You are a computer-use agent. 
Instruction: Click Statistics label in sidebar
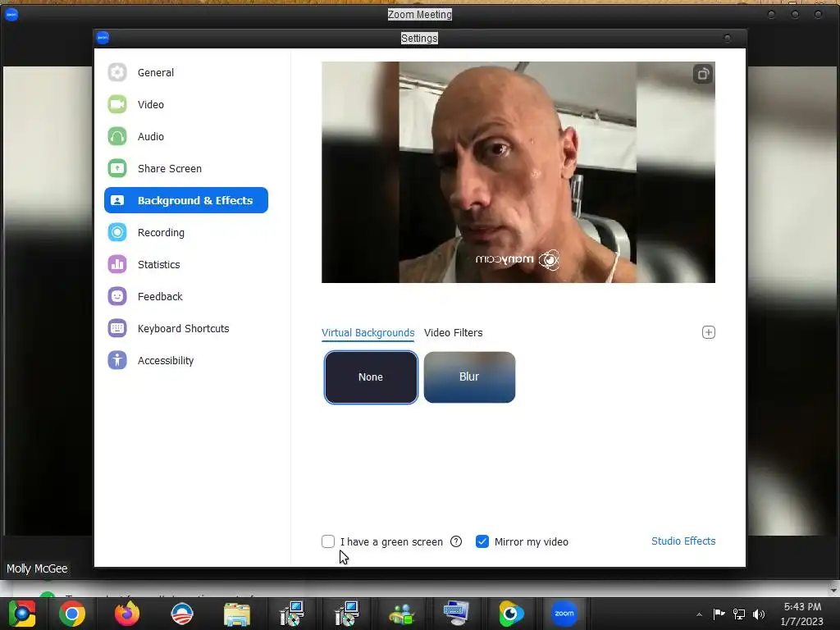(158, 264)
